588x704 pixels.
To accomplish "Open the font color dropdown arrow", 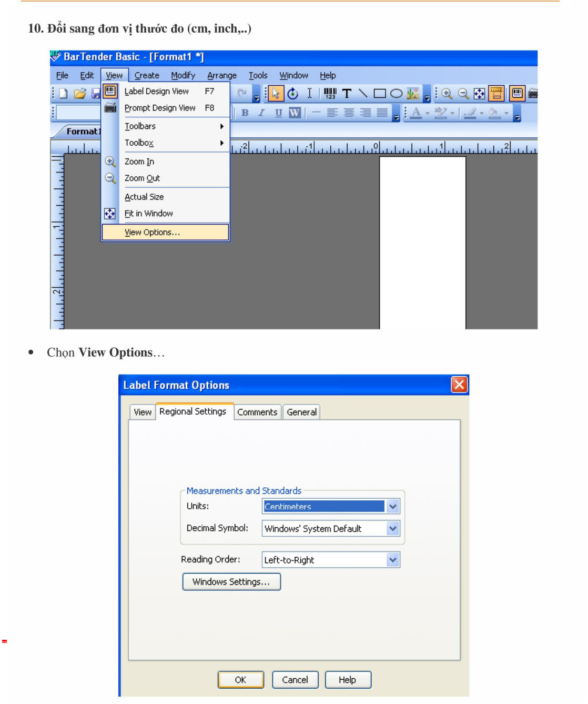I will tap(428, 113).
